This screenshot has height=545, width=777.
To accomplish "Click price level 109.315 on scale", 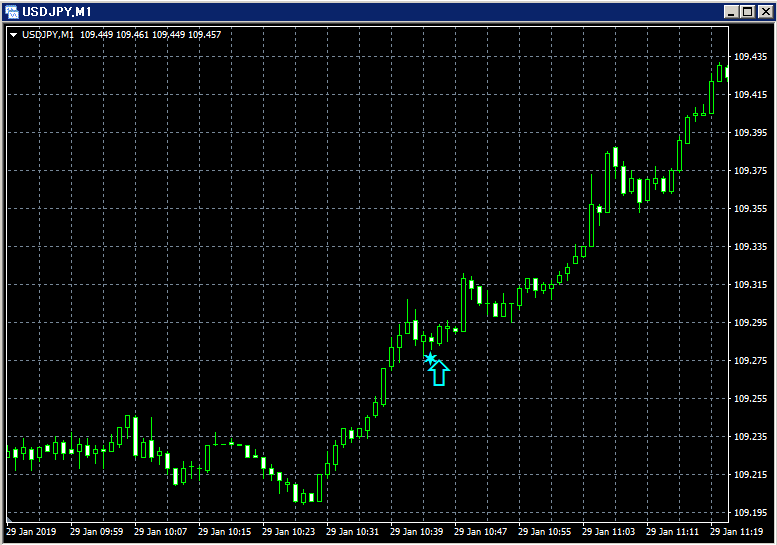I will point(750,284).
